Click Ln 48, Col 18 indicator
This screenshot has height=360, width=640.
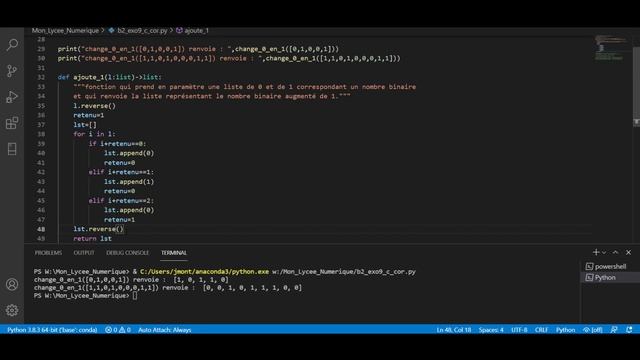tap(453, 330)
